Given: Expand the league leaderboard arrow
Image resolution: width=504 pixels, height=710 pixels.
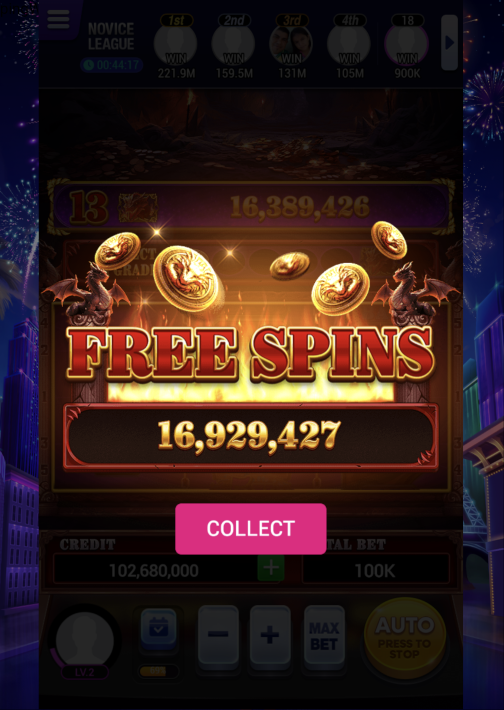Looking at the screenshot, I should (x=449, y=43).
